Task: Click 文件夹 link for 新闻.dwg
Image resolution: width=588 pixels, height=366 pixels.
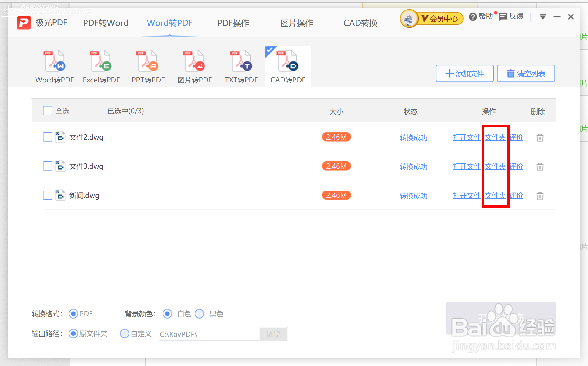Action: [495, 196]
